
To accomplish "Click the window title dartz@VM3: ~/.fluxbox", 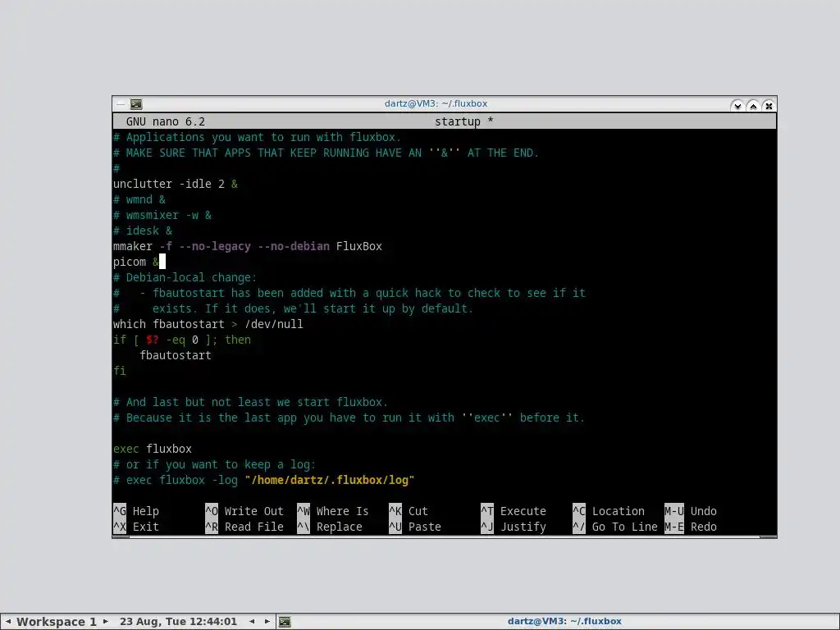I will click(x=436, y=104).
